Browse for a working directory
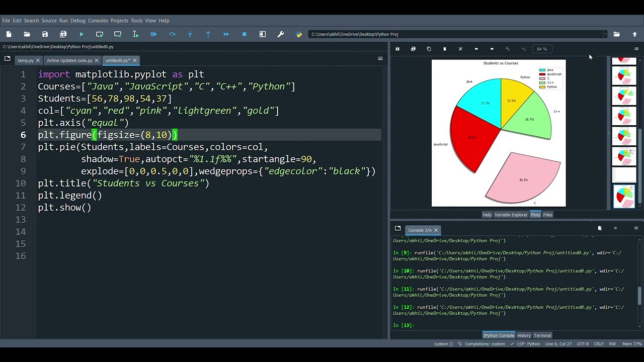The width and height of the screenshot is (644, 362). pyautogui.click(x=616, y=34)
